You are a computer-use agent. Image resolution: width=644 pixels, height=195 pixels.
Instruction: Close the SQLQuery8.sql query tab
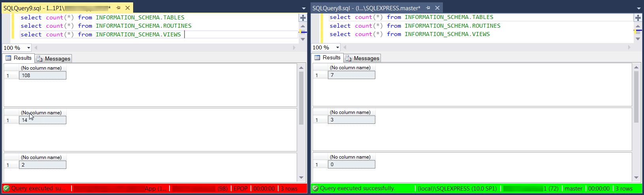coord(437,8)
